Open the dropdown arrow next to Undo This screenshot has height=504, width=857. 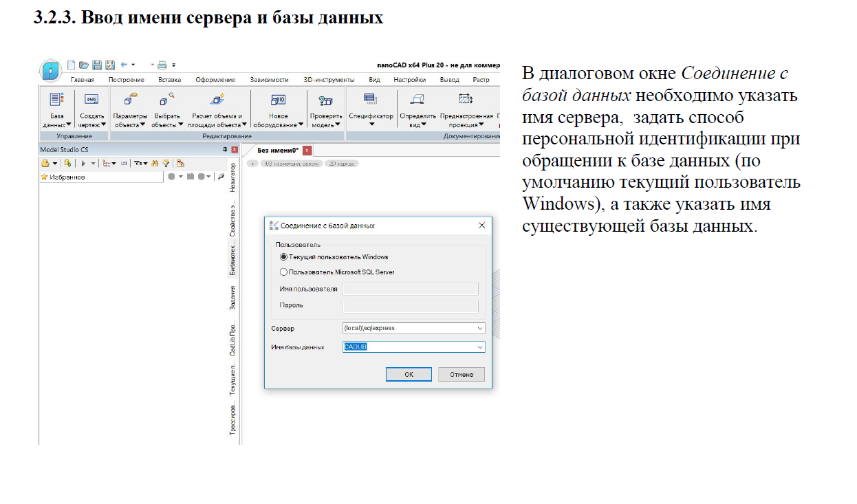point(133,65)
